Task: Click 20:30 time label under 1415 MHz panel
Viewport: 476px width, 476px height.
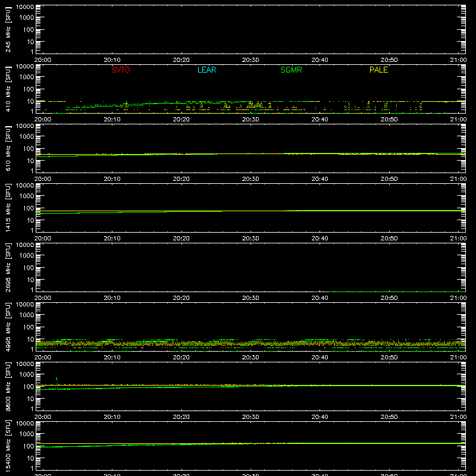Action: pyautogui.click(x=250, y=239)
